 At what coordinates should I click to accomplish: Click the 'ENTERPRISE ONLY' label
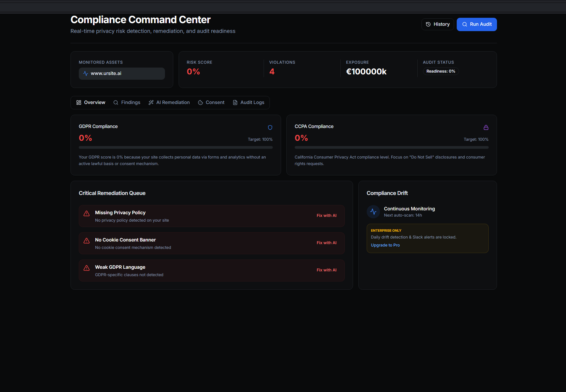[386, 231]
